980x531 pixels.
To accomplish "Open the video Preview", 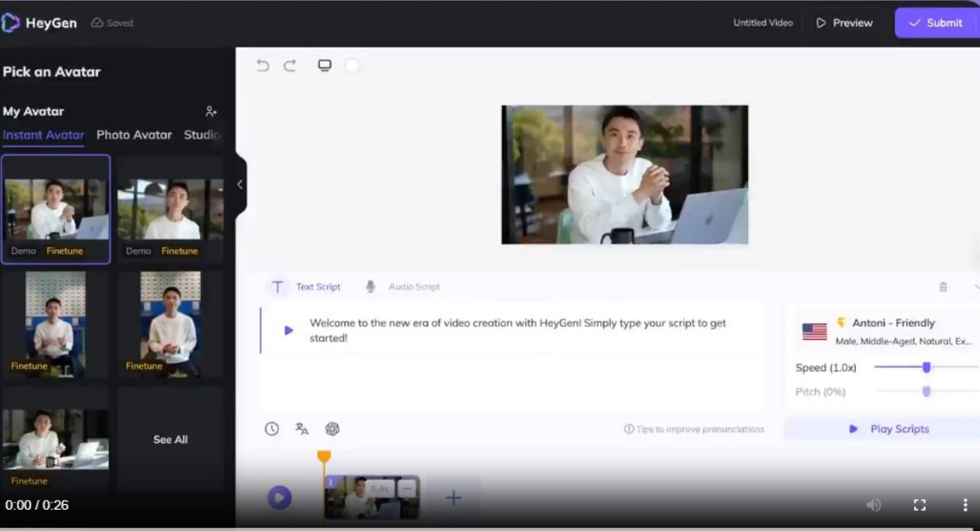I will [844, 23].
